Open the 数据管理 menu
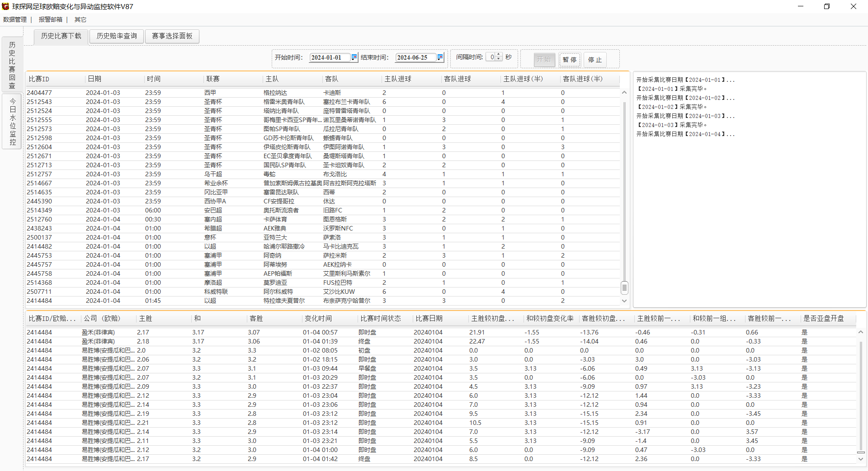This screenshot has height=471, width=868. (15, 19)
